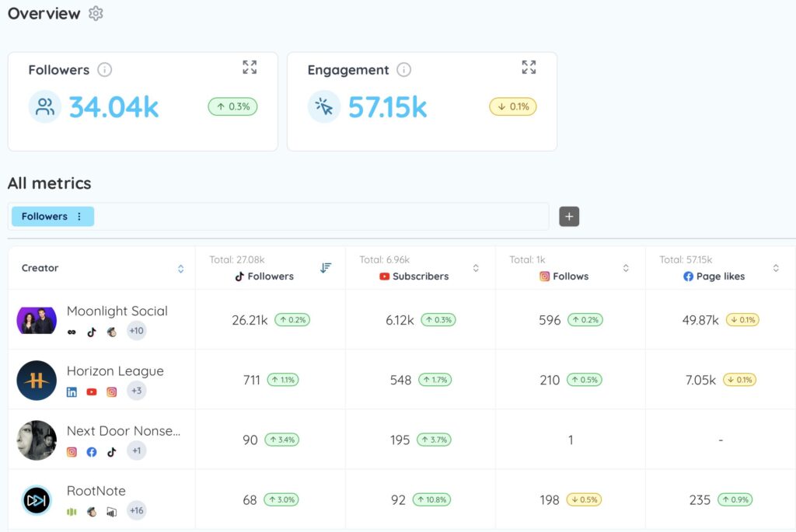Open the Subscribers column sort dropdown
Screen dimensions: 796x532
click(475, 267)
